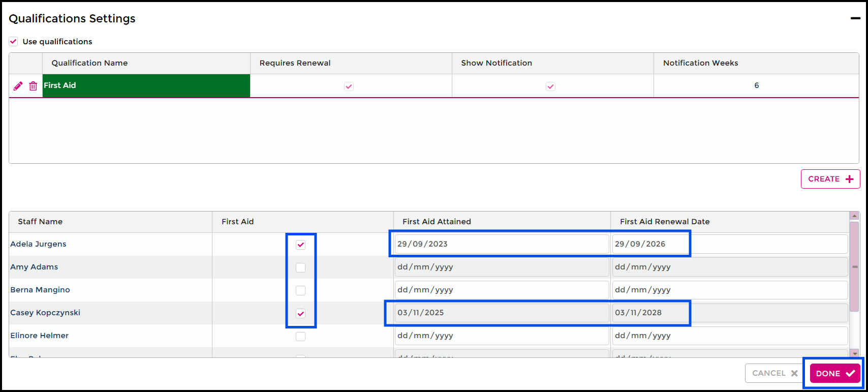Delete First Aid using the trash icon

33,86
